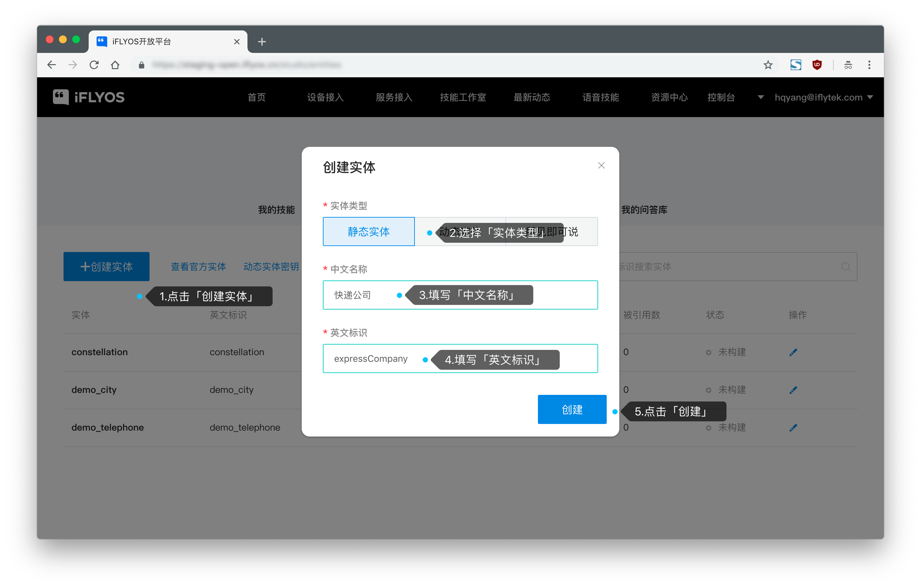Open the blue S extension icon
Screen dimensions: 921x588
tap(796, 65)
